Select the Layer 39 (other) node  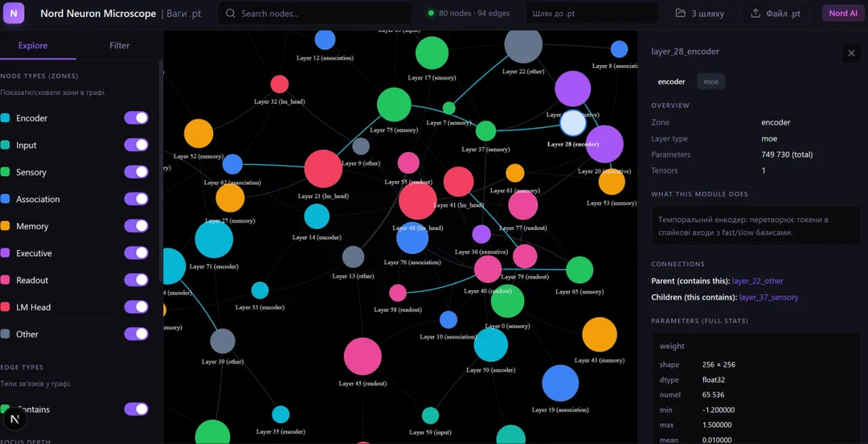point(223,341)
